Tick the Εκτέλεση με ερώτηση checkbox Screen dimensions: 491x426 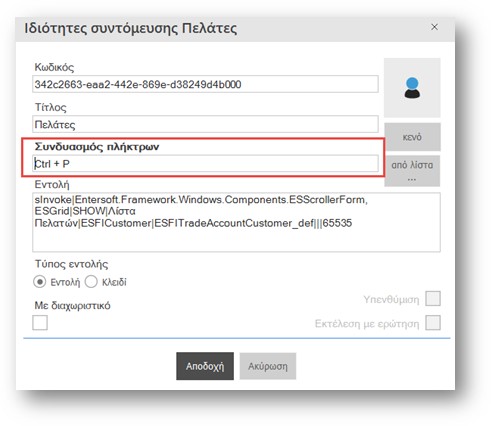[433, 323]
